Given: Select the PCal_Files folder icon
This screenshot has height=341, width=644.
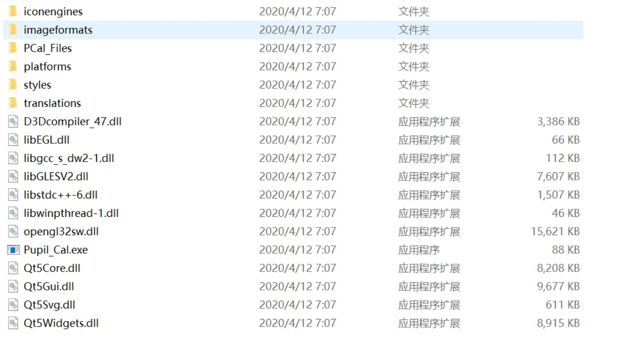Looking at the screenshot, I should [x=13, y=48].
